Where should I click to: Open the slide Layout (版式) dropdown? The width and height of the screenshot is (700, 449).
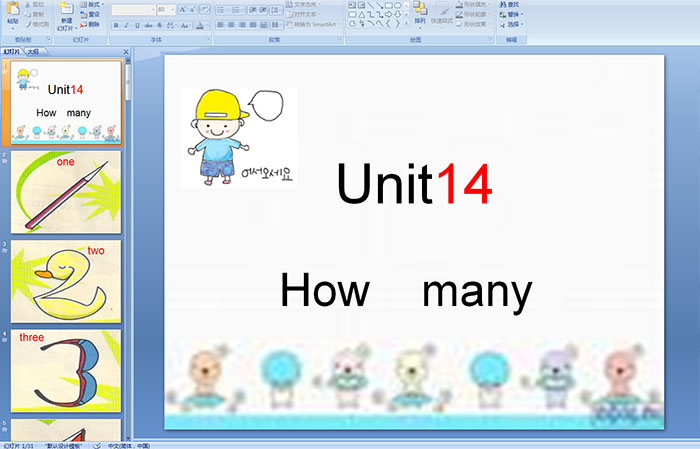point(92,4)
